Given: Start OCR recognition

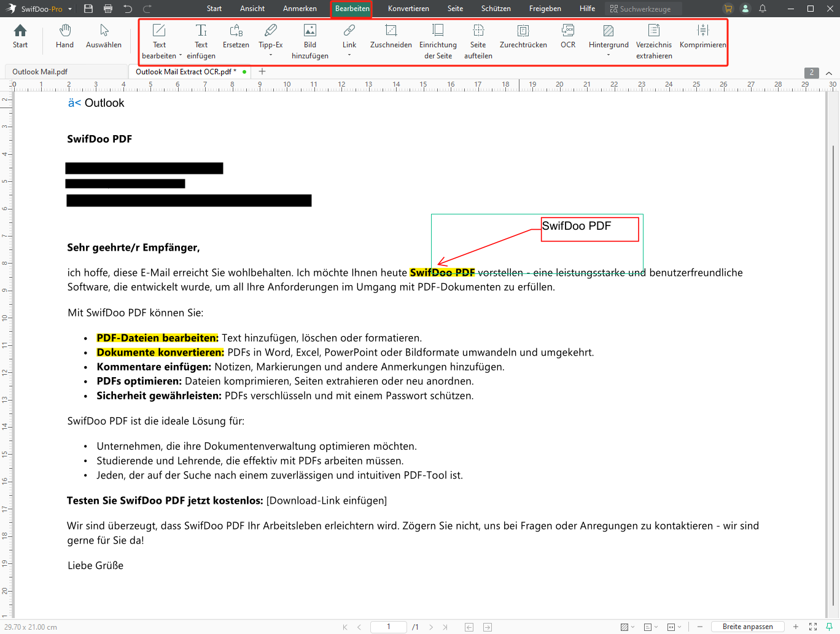Looking at the screenshot, I should pyautogui.click(x=568, y=36).
